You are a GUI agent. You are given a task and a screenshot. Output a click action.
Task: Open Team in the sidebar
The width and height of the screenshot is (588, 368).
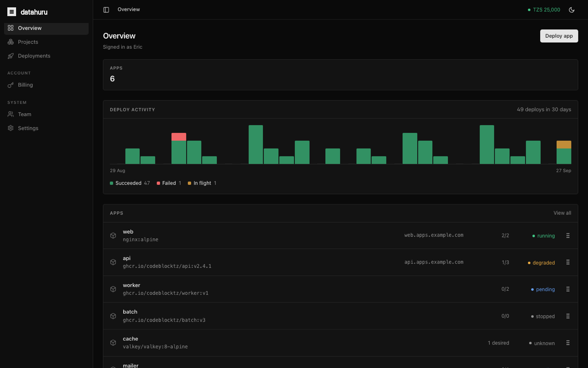(x=46, y=114)
